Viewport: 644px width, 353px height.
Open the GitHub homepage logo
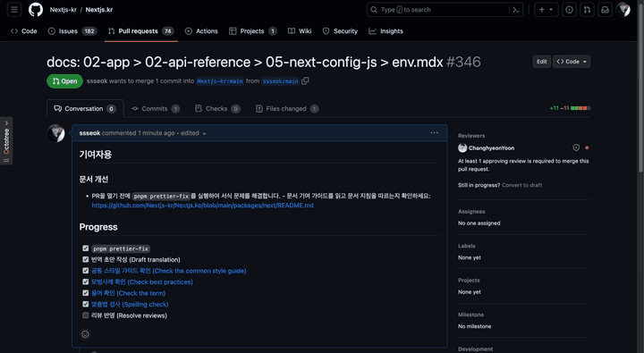point(36,10)
